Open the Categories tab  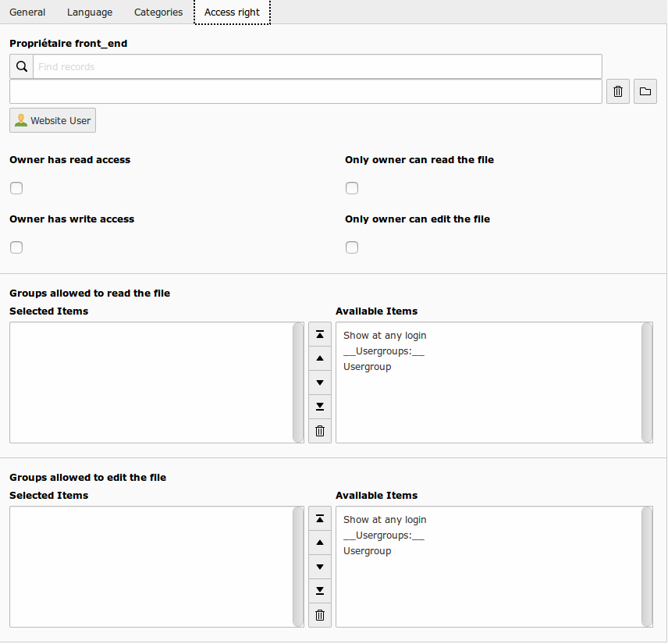point(158,12)
